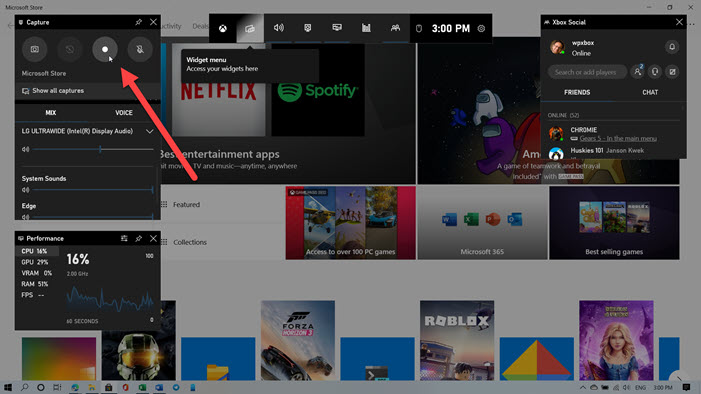701x394 pixels.
Task: Click the Record last 30 seconds icon
Action: 70,49
